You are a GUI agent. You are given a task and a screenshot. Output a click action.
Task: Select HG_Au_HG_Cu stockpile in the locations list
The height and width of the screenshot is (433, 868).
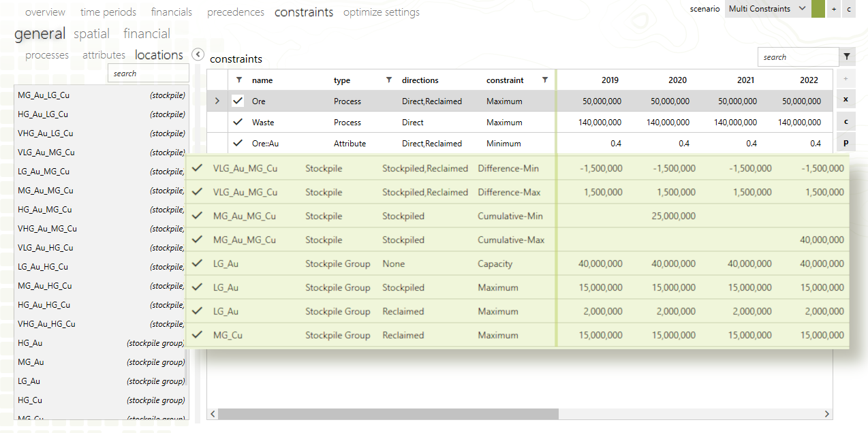pyautogui.click(x=99, y=304)
